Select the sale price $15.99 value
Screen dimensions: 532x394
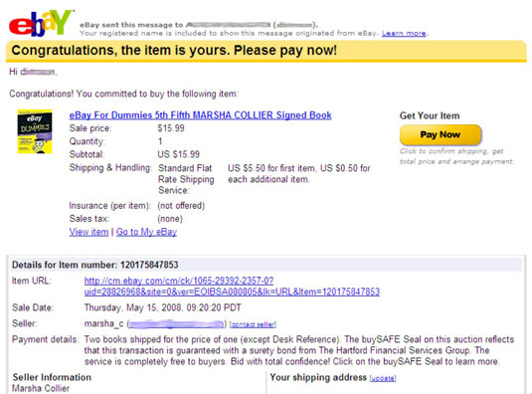click(x=171, y=128)
